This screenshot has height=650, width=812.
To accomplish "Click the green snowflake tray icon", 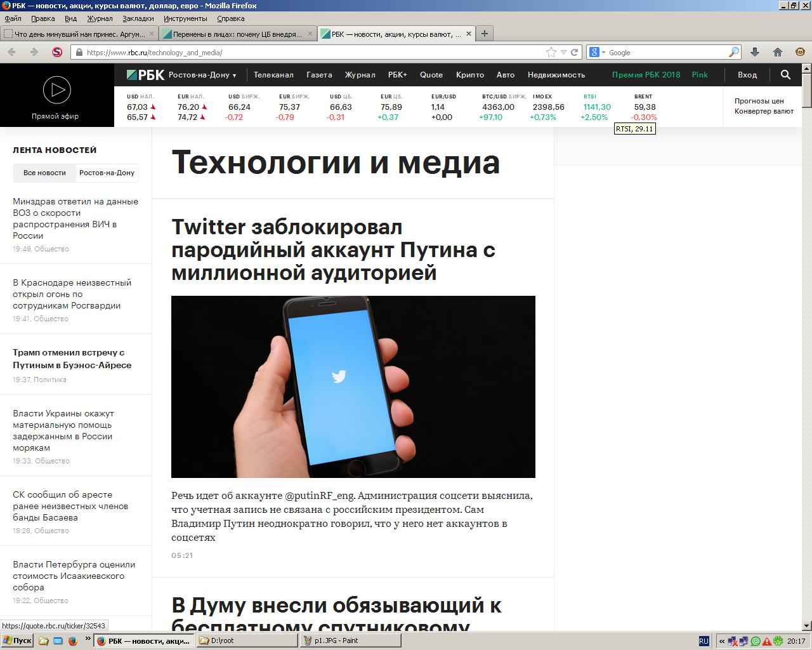I will pos(777,641).
